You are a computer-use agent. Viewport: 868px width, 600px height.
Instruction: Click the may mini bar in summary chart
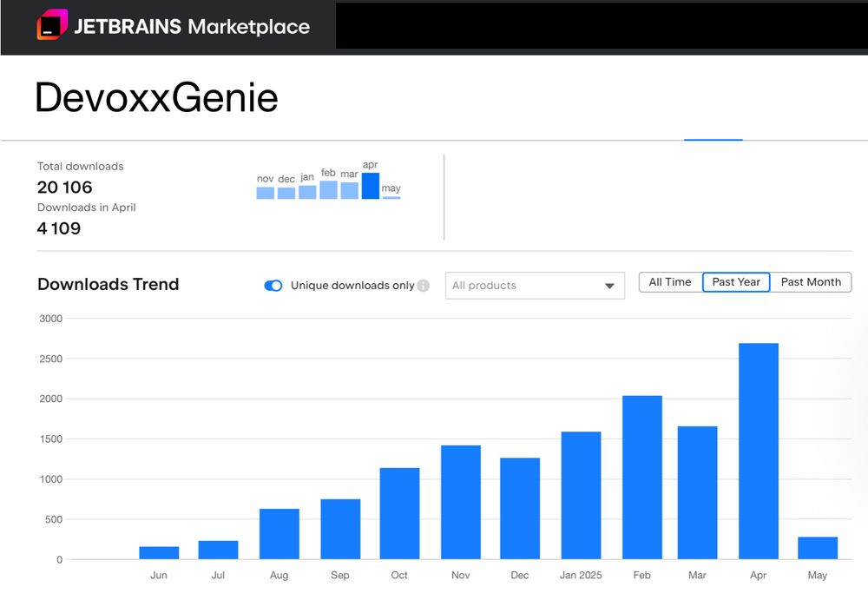(x=391, y=197)
